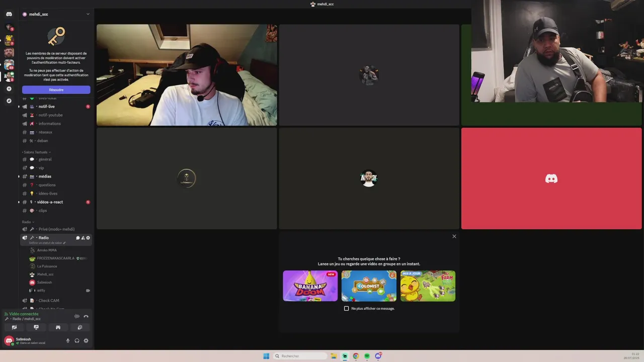Toggle camera off in voice panel

pyautogui.click(x=14, y=327)
